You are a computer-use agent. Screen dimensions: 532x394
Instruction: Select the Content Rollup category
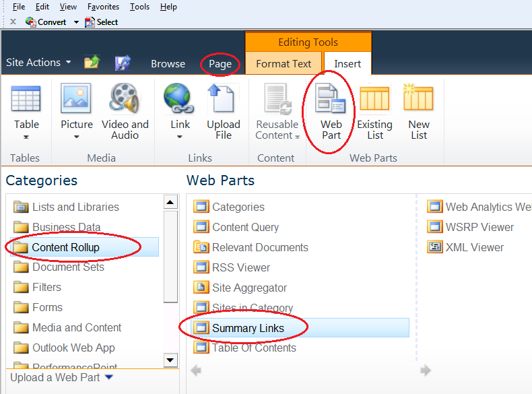point(66,247)
